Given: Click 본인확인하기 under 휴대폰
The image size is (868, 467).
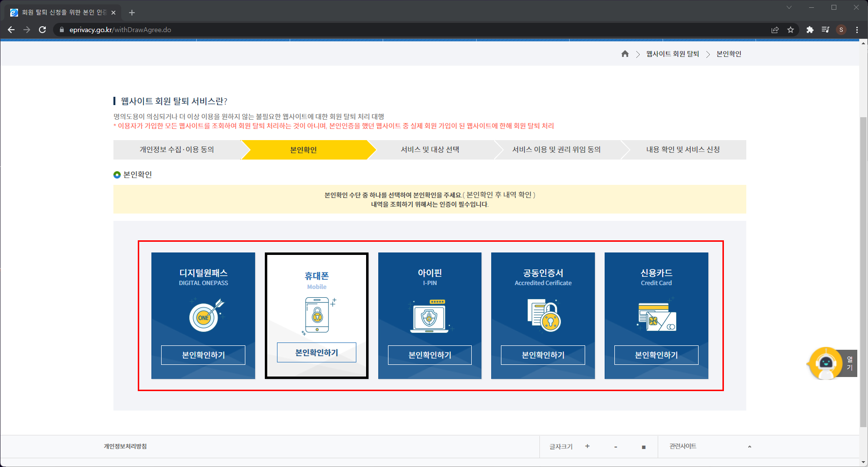Looking at the screenshot, I should point(316,353).
